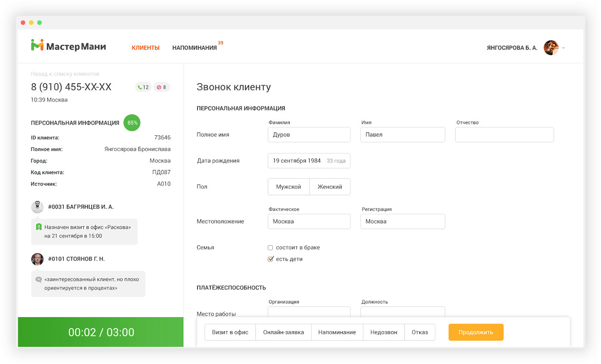601x364 pixels.
Task: Click the city value Москва in sidebar
Action: [160, 161]
